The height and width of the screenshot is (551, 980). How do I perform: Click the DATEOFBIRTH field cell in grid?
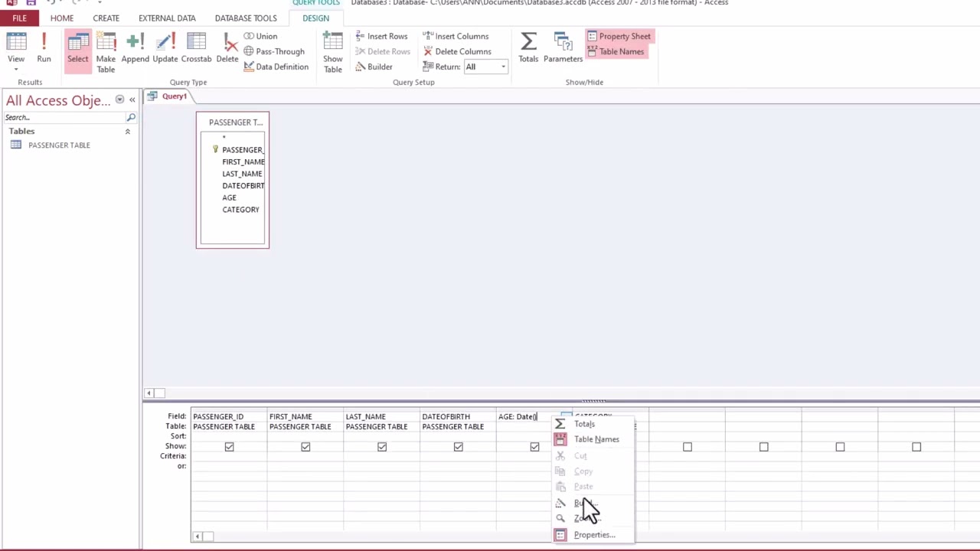(458, 416)
